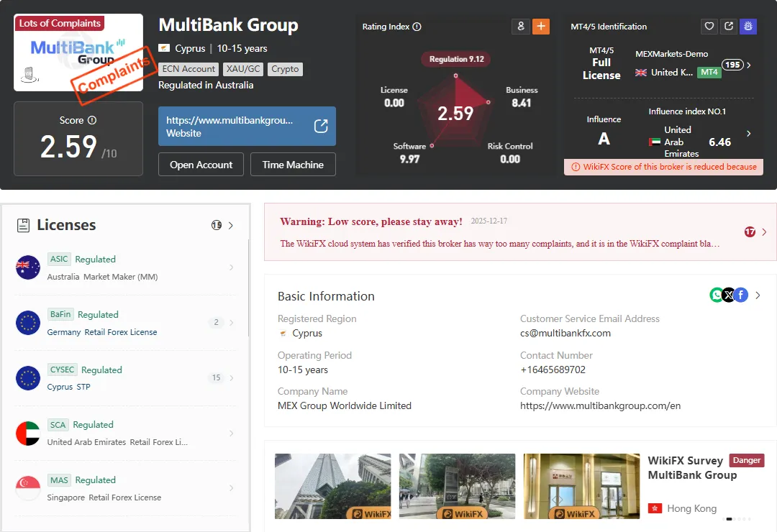The height and width of the screenshot is (532, 777).
Task: Expand the MEXMarkets-Demo server chevron
Action: tap(749, 65)
